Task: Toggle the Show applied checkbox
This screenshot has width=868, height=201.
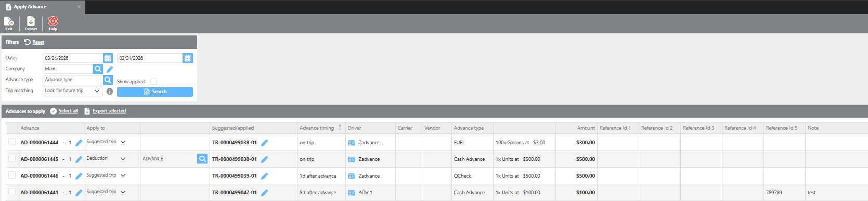Action: coord(153,82)
